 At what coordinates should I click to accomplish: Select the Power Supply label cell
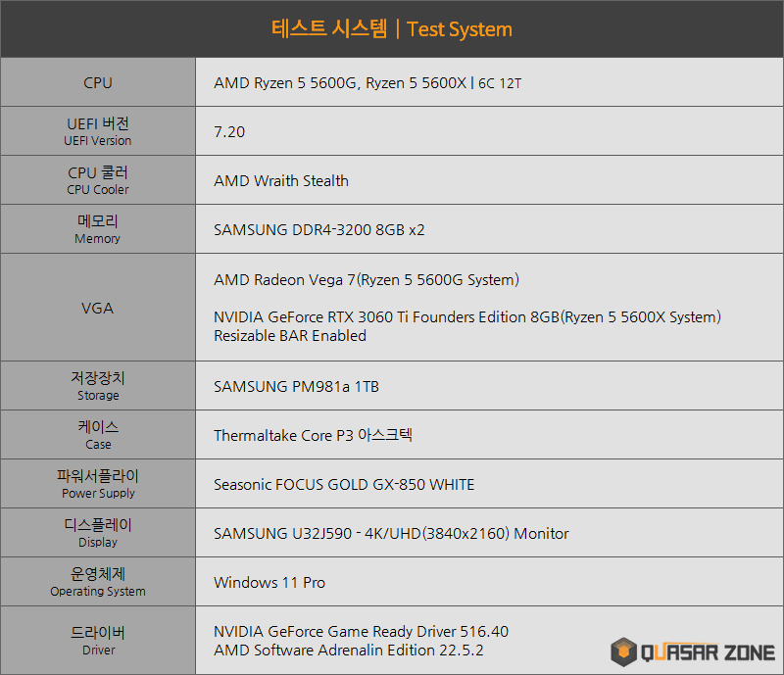click(98, 484)
